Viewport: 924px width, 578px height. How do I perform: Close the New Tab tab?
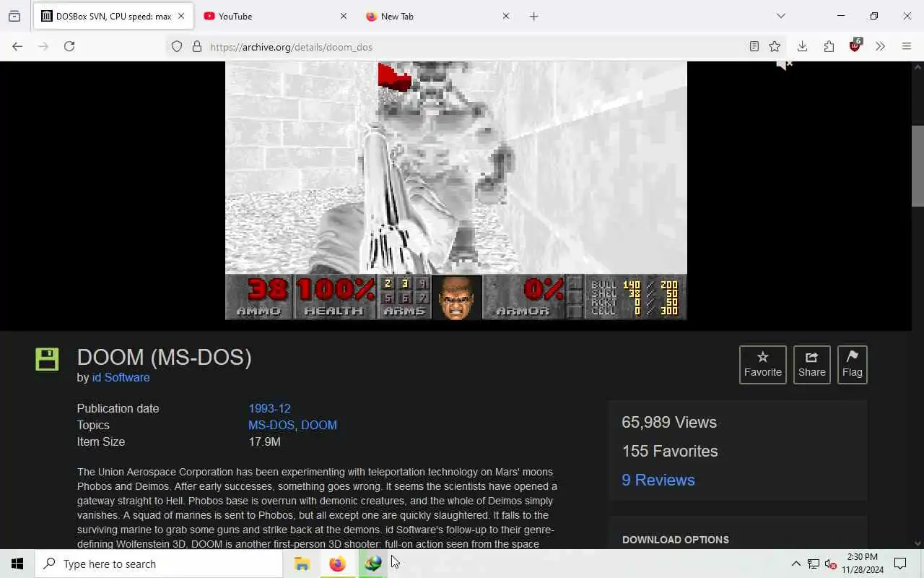click(x=506, y=16)
